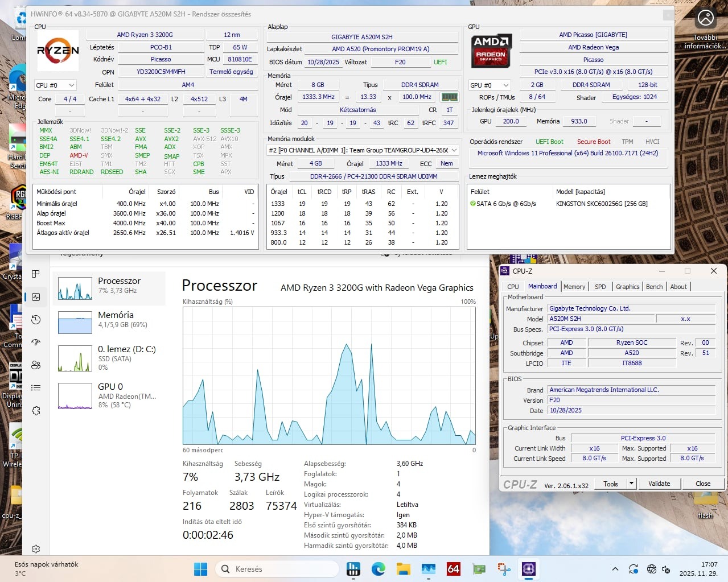Click the KINGSTON SKC600256G drive entry
The height and width of the screenshot is (582, 728).
[602, 204]
